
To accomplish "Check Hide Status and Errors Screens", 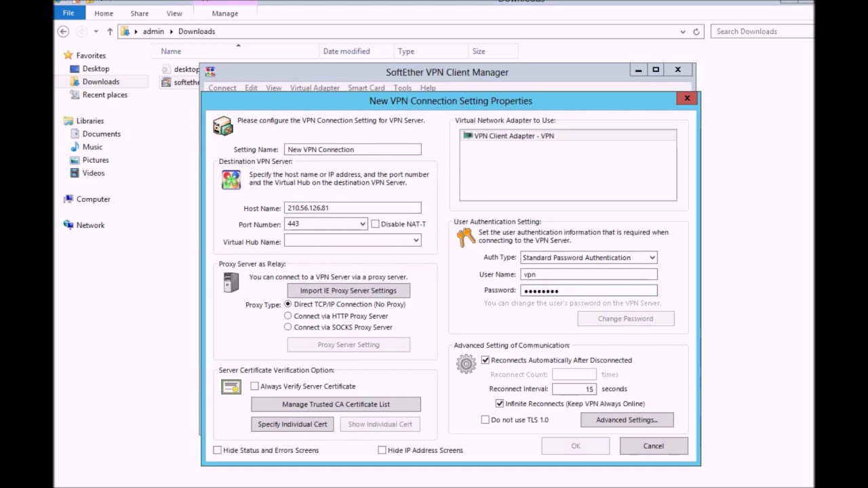I will (218, 450).
